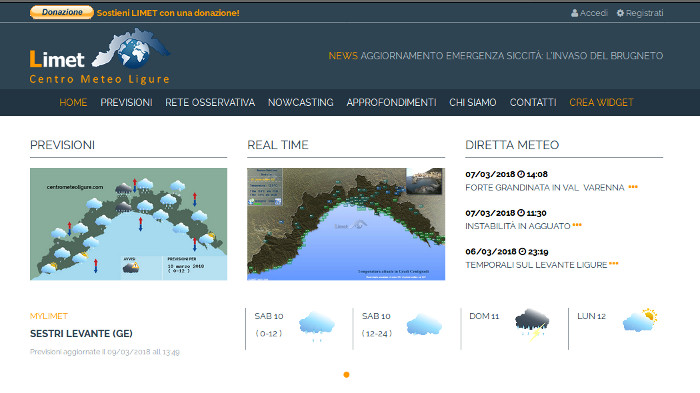Click the MYLIMET label
The width and height of the screenshot is (700, 393).
[49, 316]
